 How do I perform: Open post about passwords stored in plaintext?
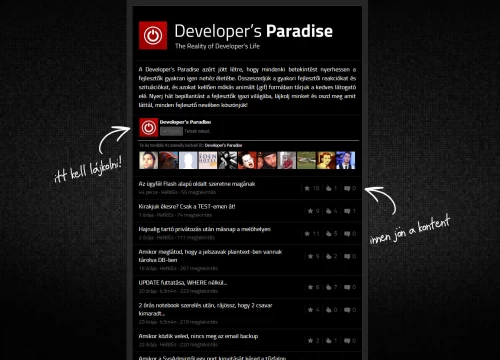210,256
